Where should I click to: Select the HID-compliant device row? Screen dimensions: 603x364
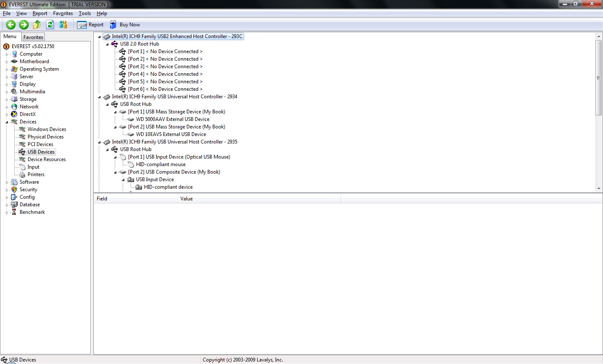click(x=168, y=187)
